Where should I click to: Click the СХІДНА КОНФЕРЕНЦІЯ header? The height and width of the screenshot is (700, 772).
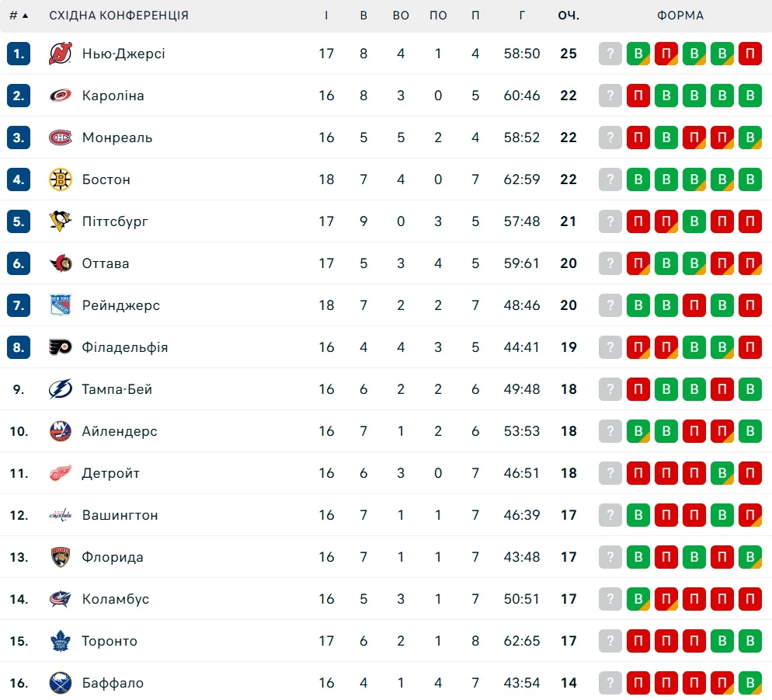(119, 16)
